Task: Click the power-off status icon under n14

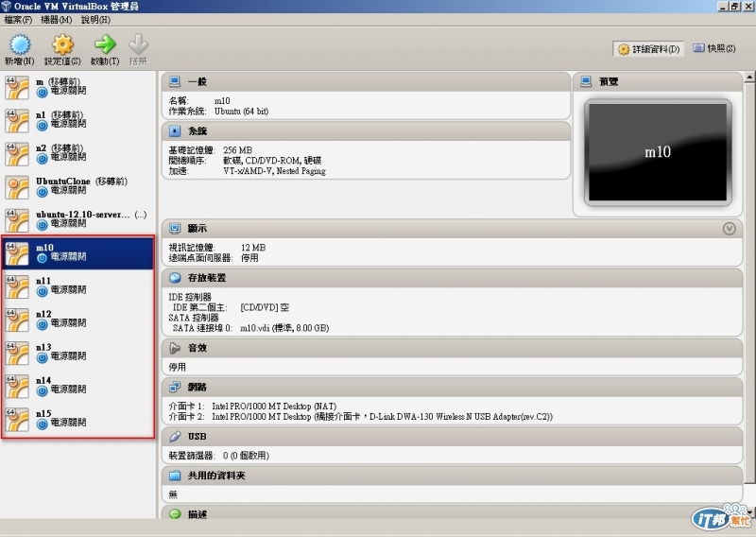Action: [42, 390]
